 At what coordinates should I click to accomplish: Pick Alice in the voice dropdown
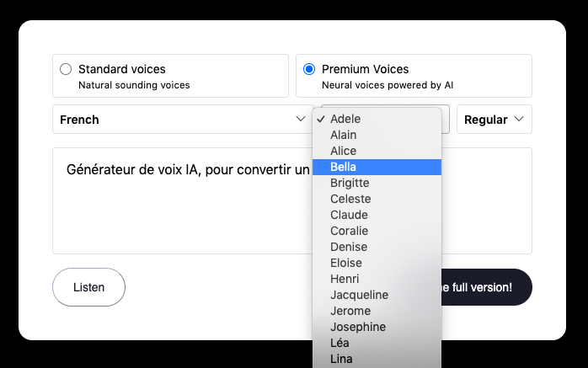344,151
